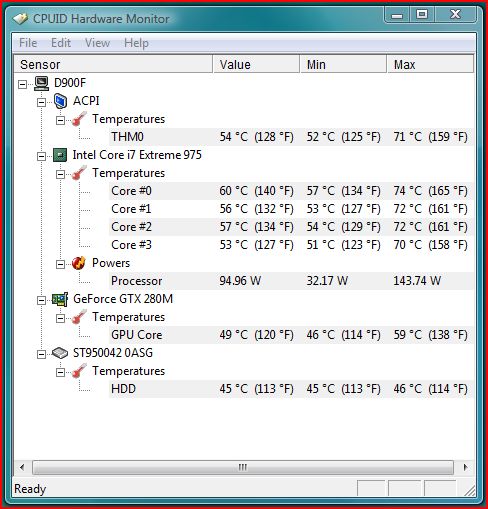The width and height of the screenshot is (488, 509).
Task: Click the GeForce GTX 280M graphics card icon
Action: tap(60, 299)
